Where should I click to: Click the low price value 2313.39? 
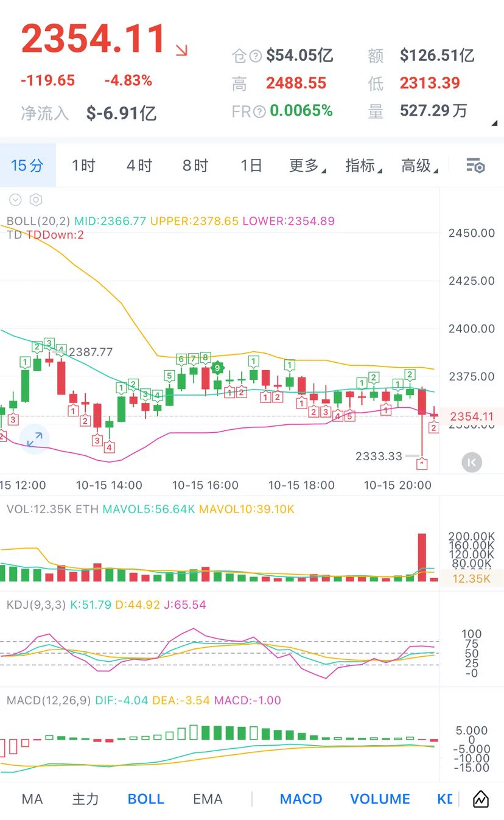click(430, 83)
